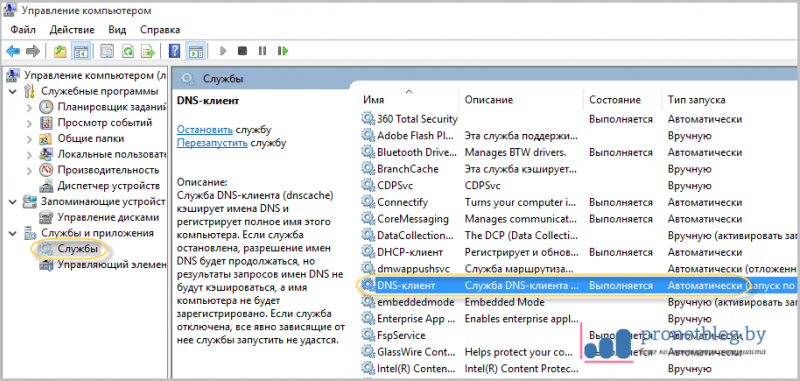Click the Pause Service icon

(263, 51)
